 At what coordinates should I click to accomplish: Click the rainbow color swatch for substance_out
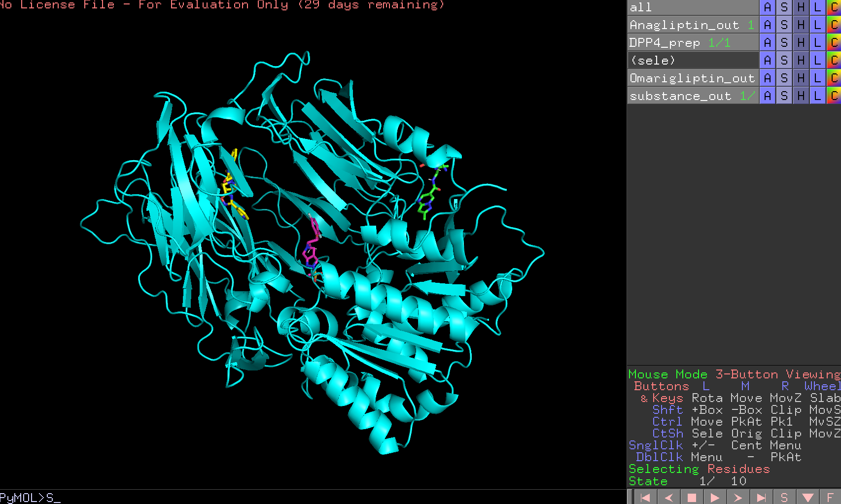(833, 96)
